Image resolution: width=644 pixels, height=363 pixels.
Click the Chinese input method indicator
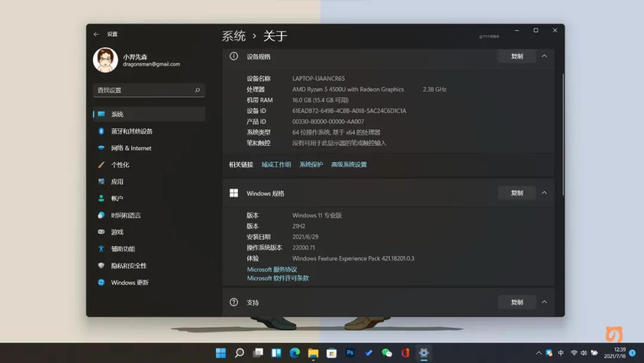561,353
